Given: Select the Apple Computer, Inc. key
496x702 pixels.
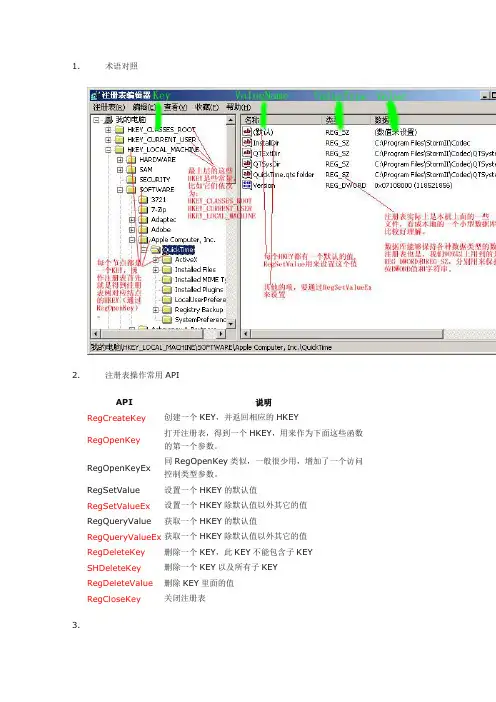Looking at the screenshot, I should pyautogui.click(x=183, y=240).
